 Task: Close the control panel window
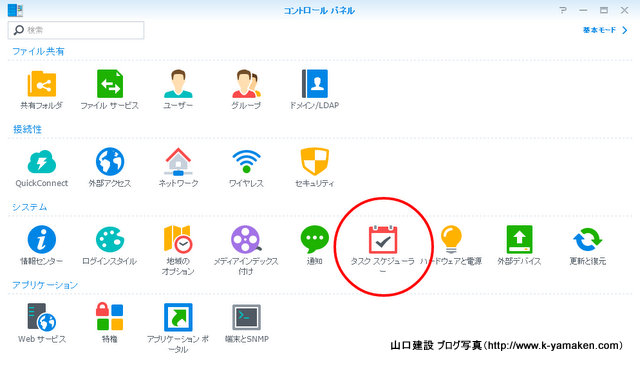point(624,10)
